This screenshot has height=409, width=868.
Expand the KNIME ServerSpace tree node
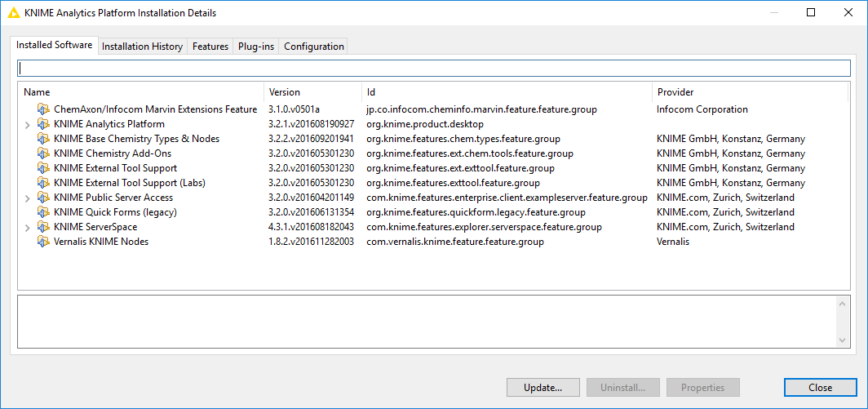[x=28, y=227]
